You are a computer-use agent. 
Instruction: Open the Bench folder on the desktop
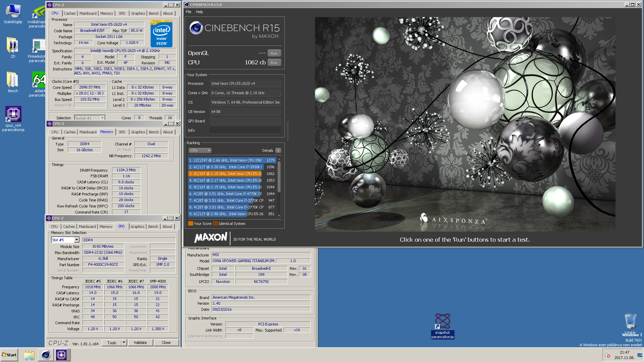pos(13,82)
